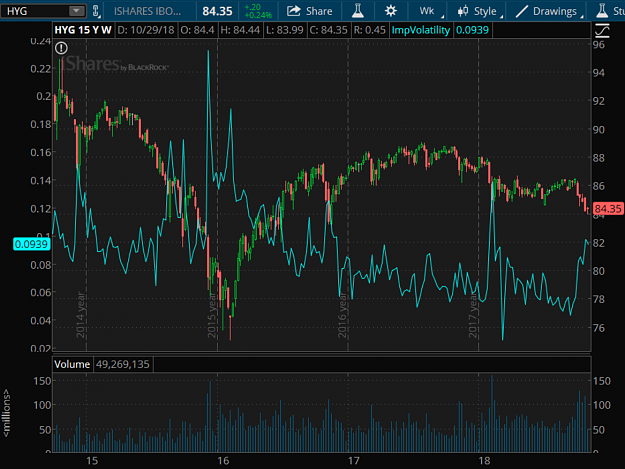Click the R: 0.45 range value
Viewport: 625px width, 469px height.
370,30
